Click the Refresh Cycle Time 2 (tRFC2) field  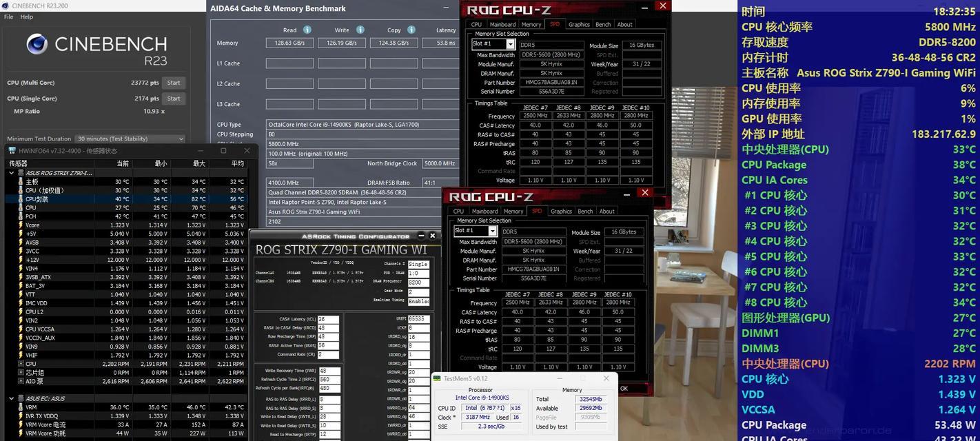(x=328, y=380)
